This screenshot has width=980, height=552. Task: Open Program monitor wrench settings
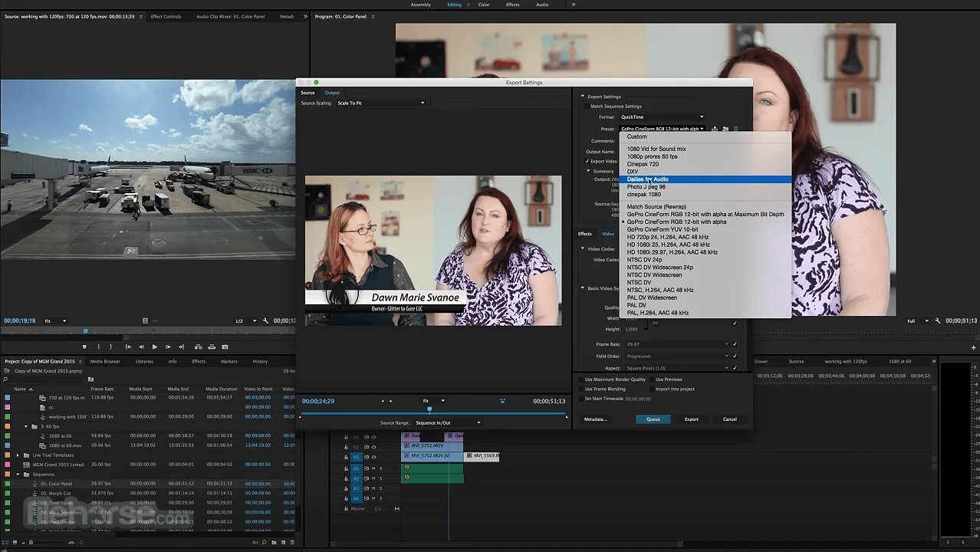click(x=939, y=320)
